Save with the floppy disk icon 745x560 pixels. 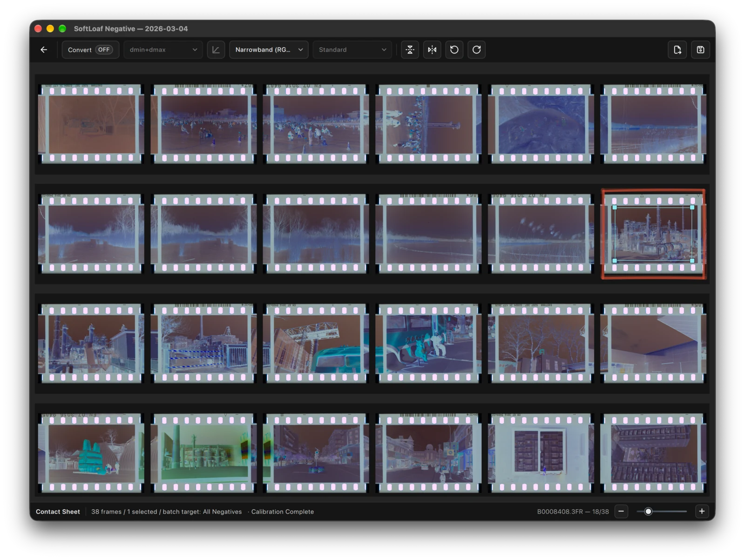tap(700, 50)
